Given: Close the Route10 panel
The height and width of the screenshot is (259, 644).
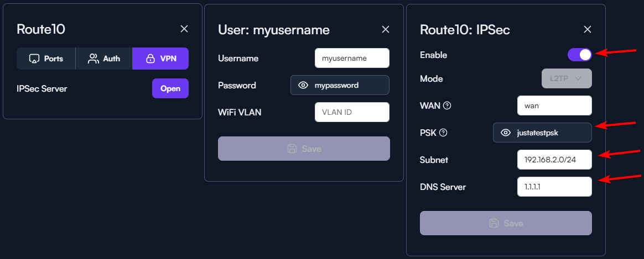Looking at the screenshot, I should tap(184, 29).
